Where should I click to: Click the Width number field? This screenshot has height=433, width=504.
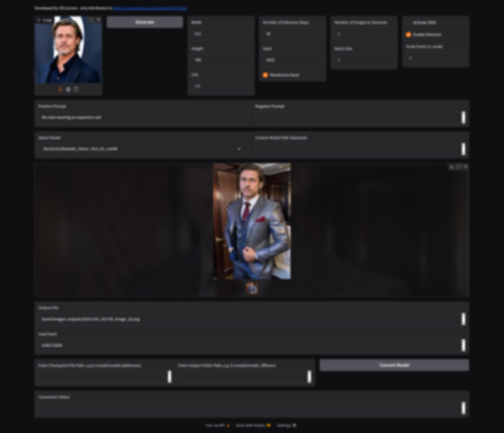[x=221, y=34]
